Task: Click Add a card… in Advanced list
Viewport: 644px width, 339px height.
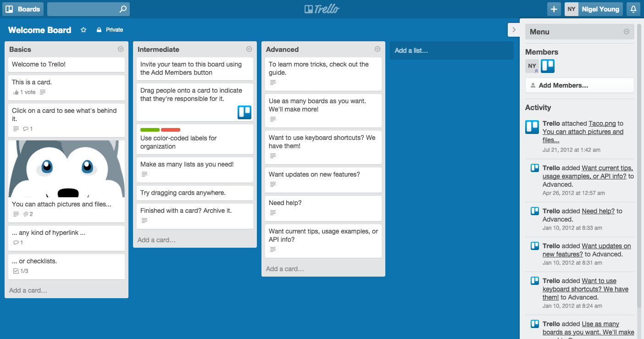Action: click(285, 269)
